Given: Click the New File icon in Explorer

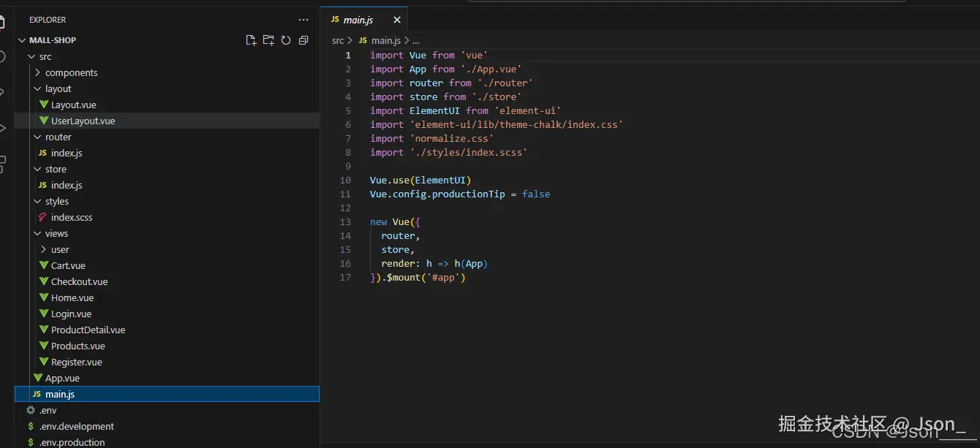Looking at the screenshot, I should pos(251,40).
